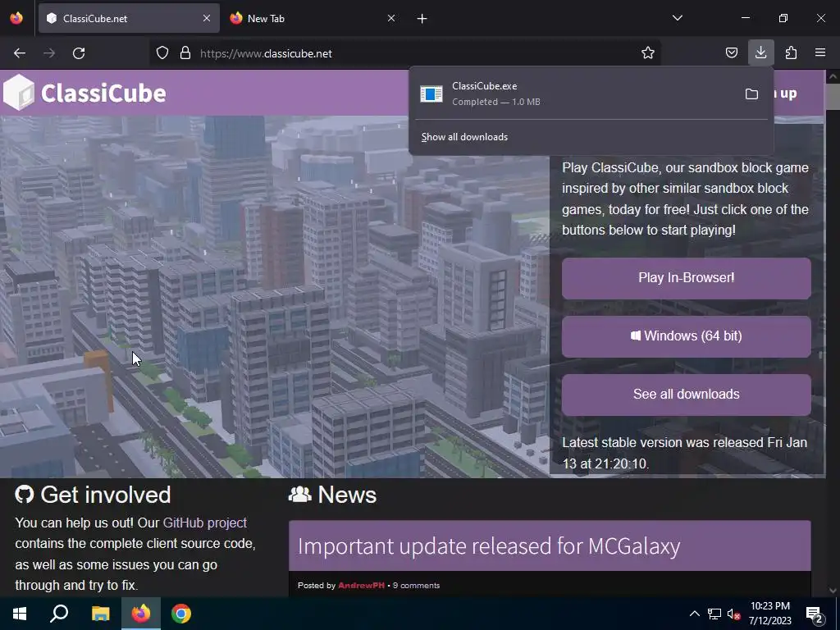The image size is (840, 630).
Task: View site security via padlock icon
Action: click(185, 53)
